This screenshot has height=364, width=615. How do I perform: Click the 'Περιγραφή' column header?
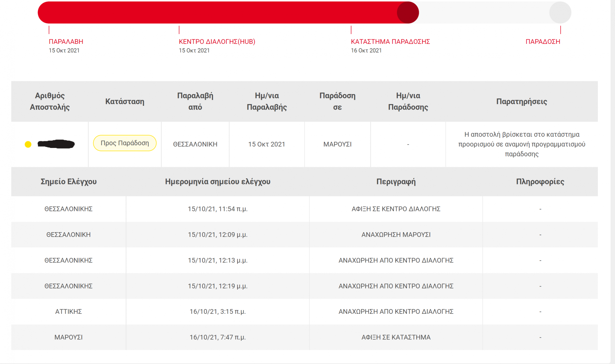point(396,182)
